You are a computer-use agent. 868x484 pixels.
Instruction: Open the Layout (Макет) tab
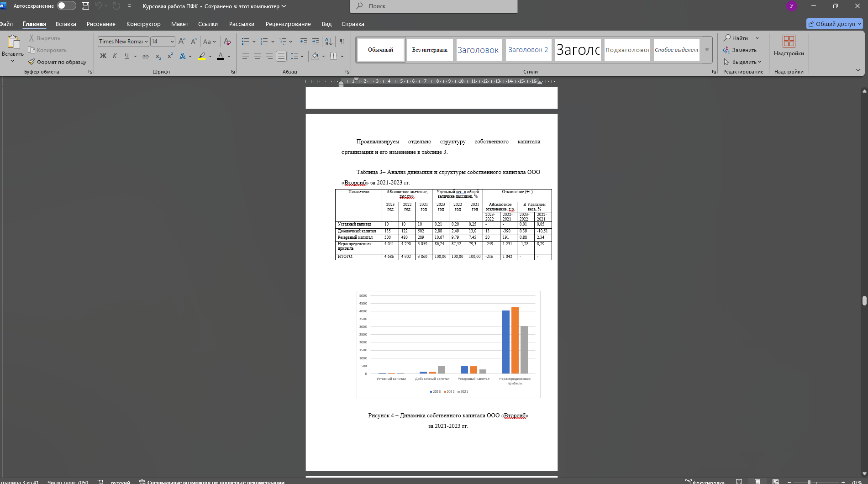coord(179,24)
